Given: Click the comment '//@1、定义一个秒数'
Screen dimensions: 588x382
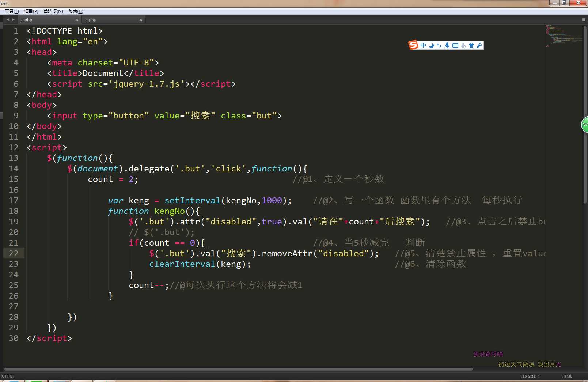Looking at the screenshot, I should coord(338,179).
